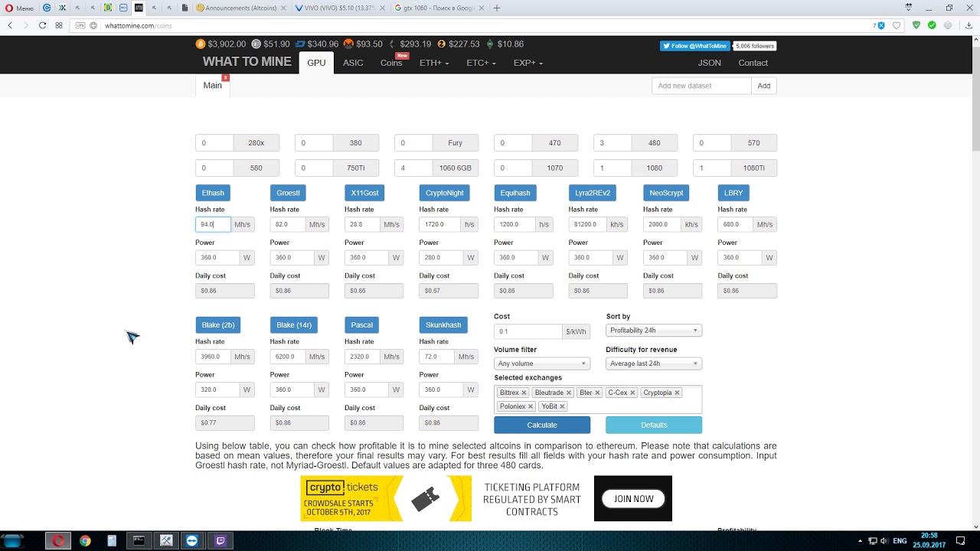
Task: Click the Cost $/kWh input field
Action: point(528,331)
